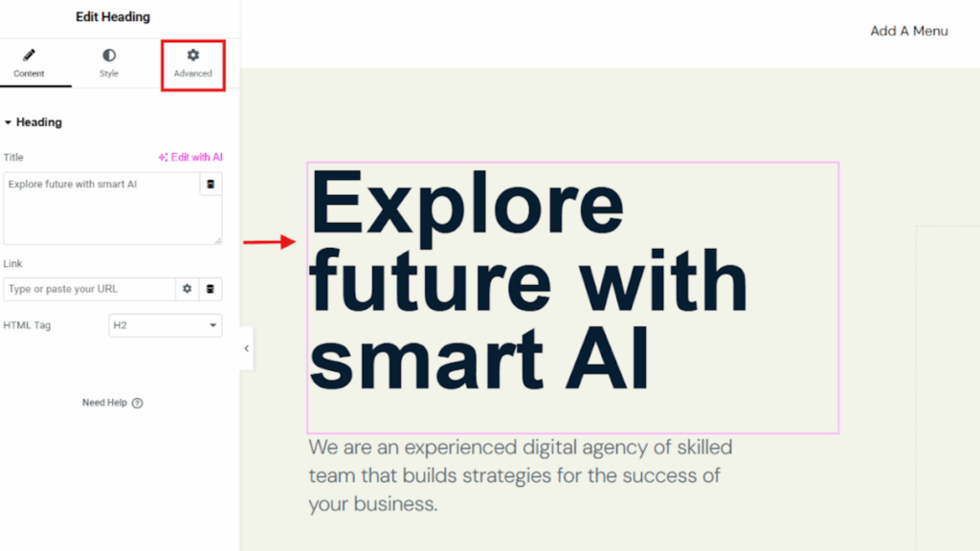
Task: Click the Title field dynamic tags icon
Action: (x=211, y=184)
